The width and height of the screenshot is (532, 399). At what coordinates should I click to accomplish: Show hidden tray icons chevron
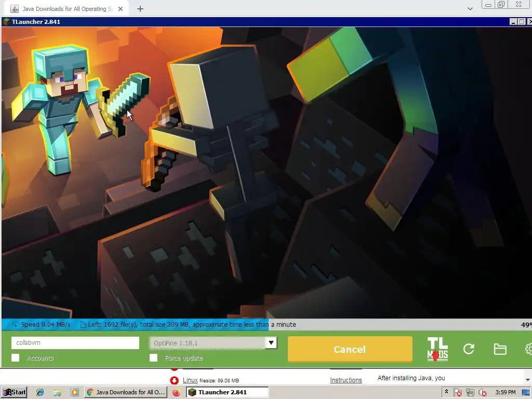(x=446, y=392)
